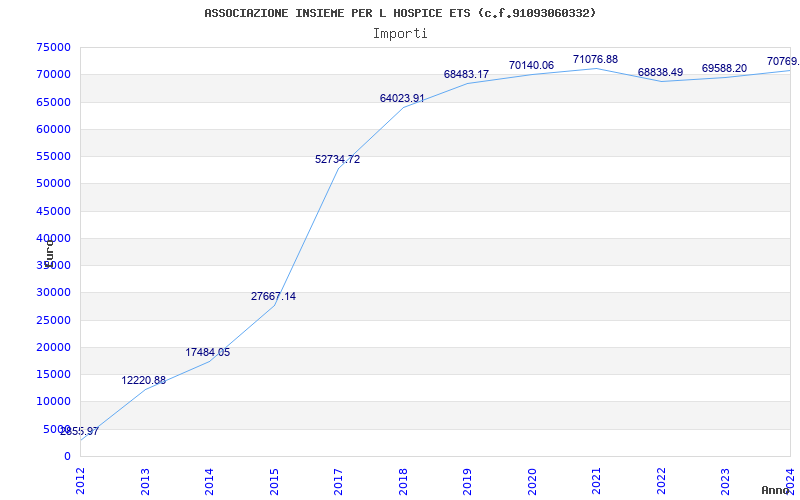Image resolution: width=800 pixels, height=500 pixels.
Task: Click the 2020 x-axis year label
Action: [532, 480]
